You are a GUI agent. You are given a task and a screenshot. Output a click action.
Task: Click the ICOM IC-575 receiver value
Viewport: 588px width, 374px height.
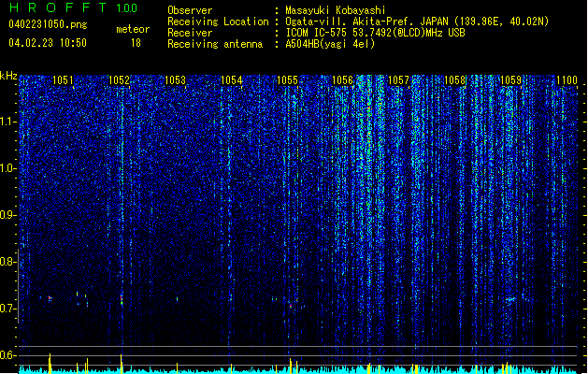(x=375, y=33)
